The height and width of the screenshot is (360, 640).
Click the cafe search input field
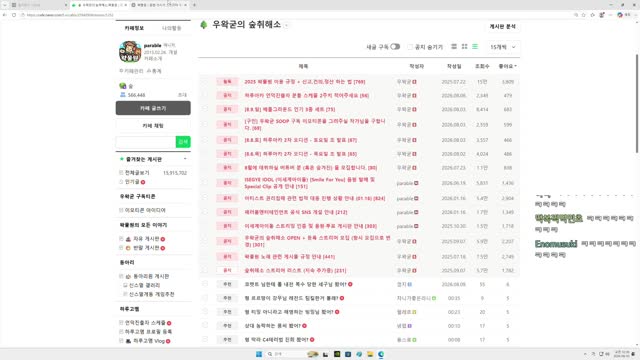click(146, 142)
